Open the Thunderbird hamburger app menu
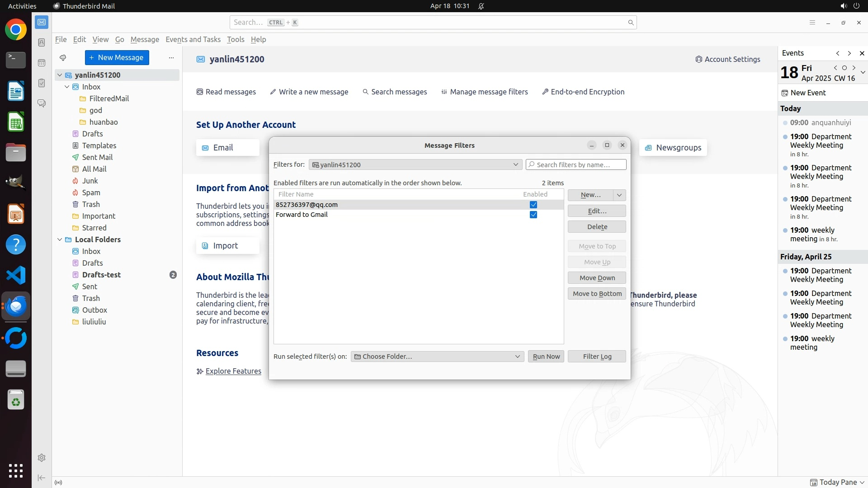Screen dimensions: 868x488 pos(812,23)
